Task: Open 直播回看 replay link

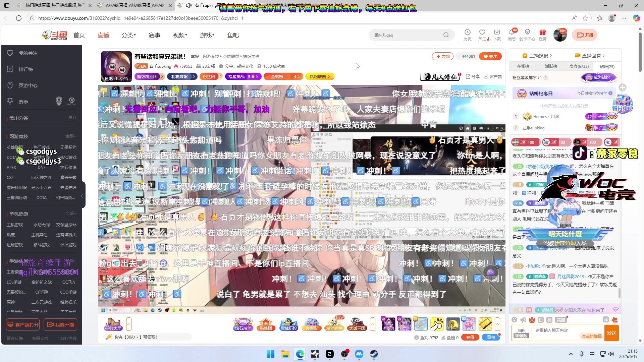Action: click(590, 56)
